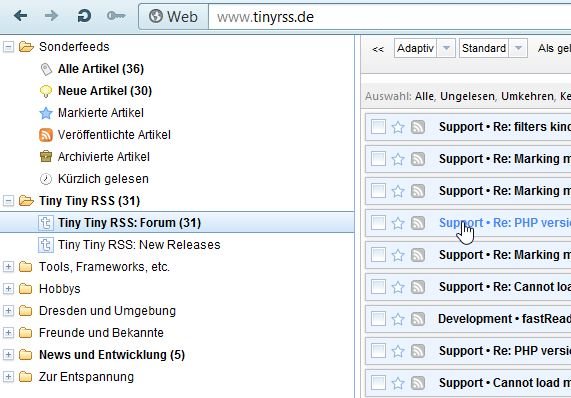Click the www.tinyrss.de address field
This screenshot has width=571, height=398.
(390, 17)
